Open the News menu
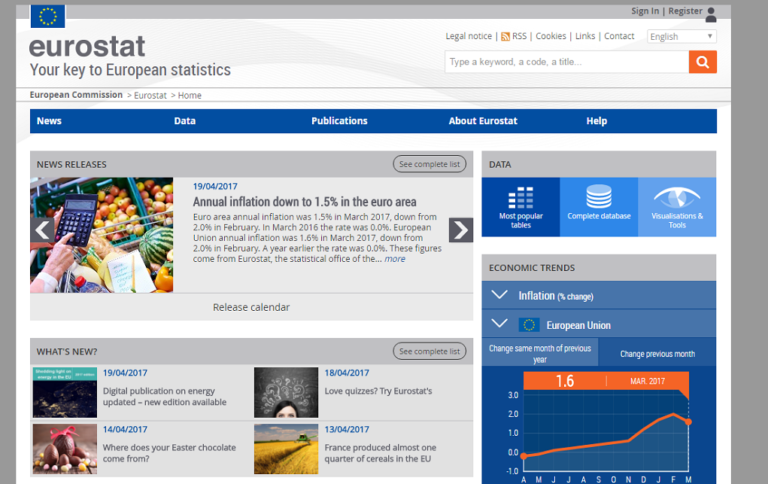768x484 pixels. click(x=49, y=121)
